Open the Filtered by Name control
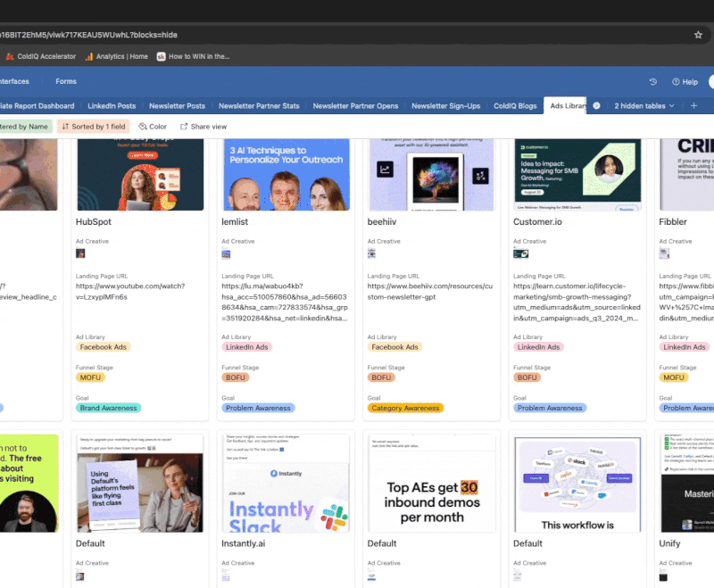The width and height of the screenshot is (714, 588). (x=25, y=127)
